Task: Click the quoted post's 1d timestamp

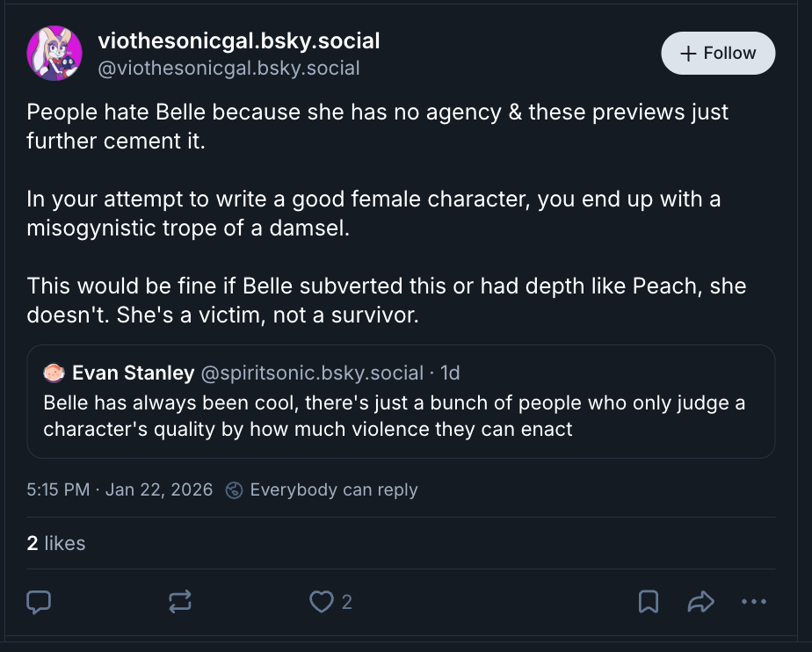Action: tap(450, 373)
